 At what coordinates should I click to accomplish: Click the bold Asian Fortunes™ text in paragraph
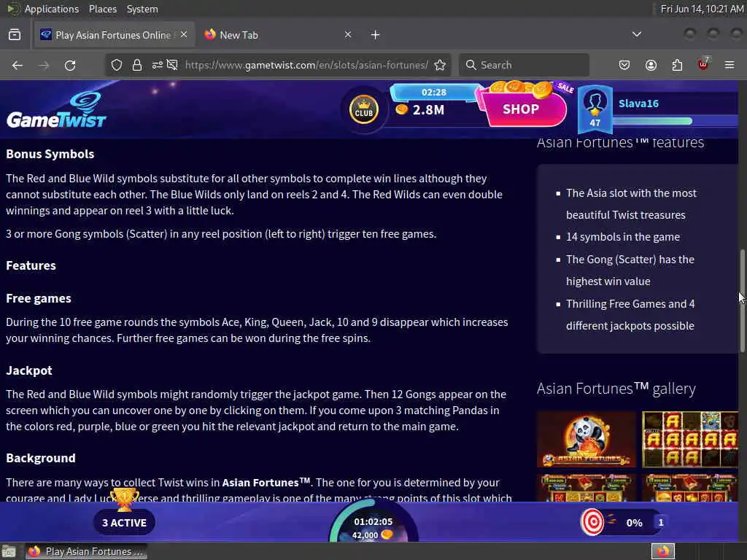point(266,483)
